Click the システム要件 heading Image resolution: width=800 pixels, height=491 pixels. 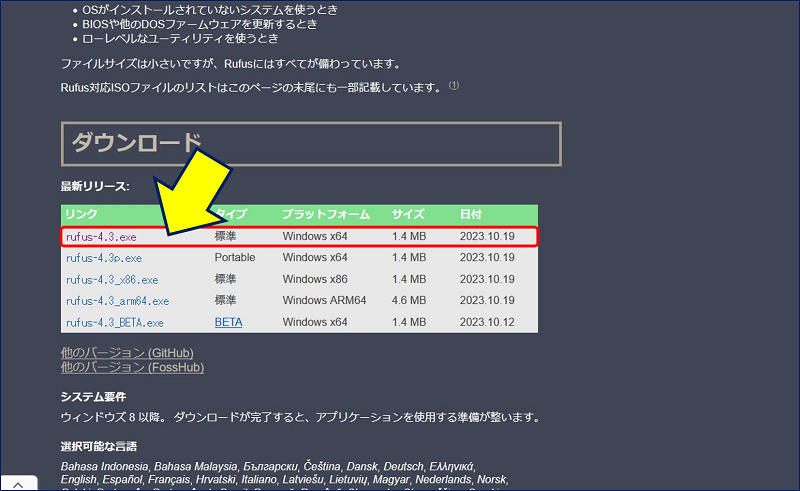(93, 397)
